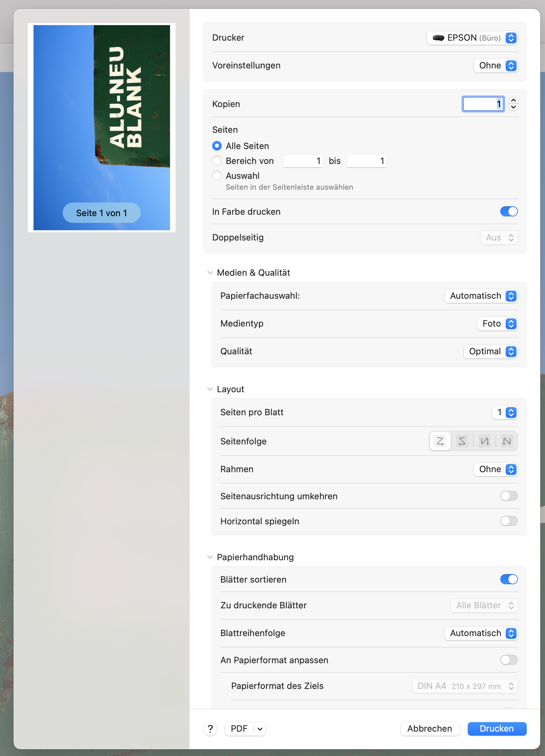The height and width of the screenshot is (756, 545).
Task: Toggle off In Farbe drucken
Action: click(x=509, y=211)
